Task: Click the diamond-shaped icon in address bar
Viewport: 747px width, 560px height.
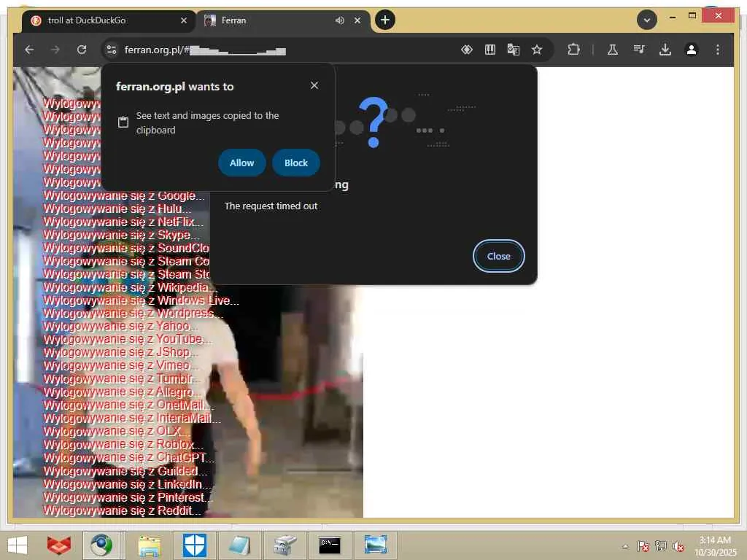Action: (x=466, y=50)
